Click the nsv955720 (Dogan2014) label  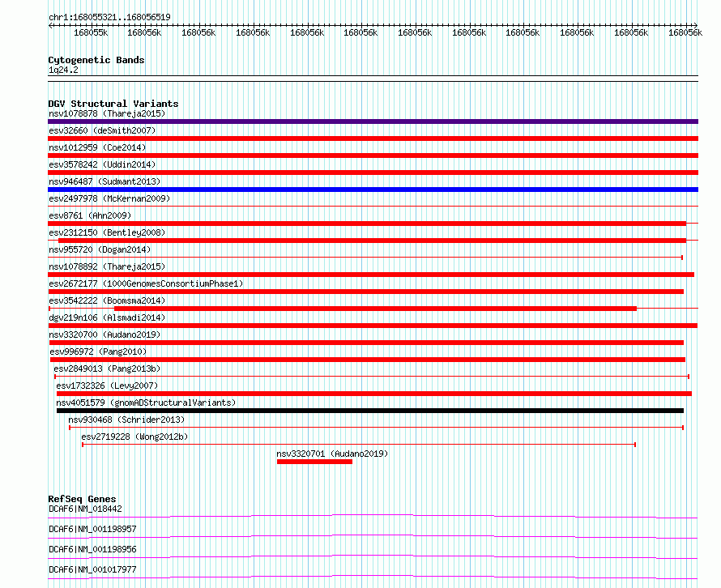click(100, 249)
